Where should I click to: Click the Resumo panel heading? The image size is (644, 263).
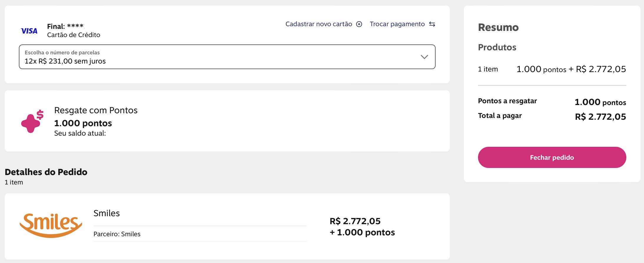point(498,27)
